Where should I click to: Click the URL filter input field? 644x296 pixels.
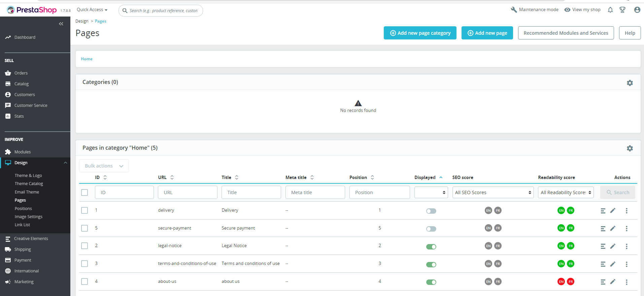(x=188, y=193)
